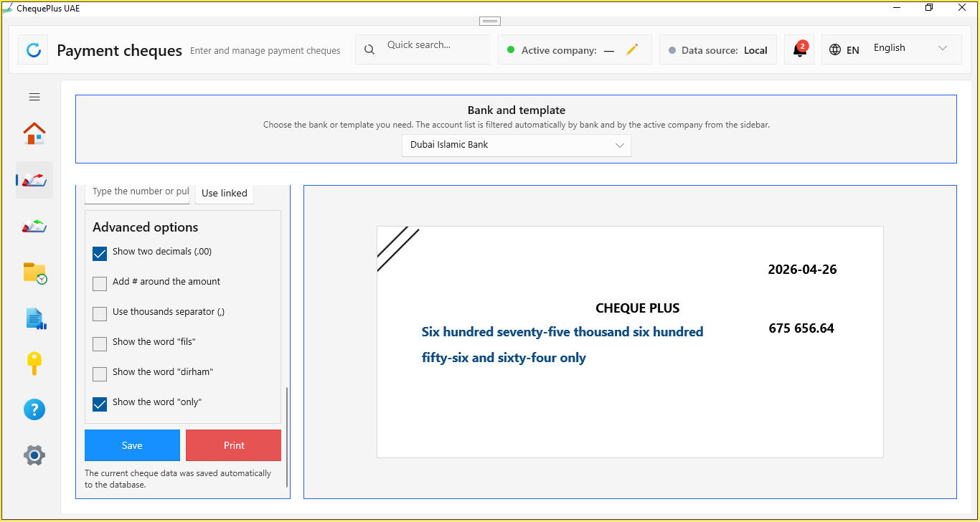Open the Dubai Islamic Bank dropdown
This screenshot has width=980, height=522.
click(x=517, y=145)
